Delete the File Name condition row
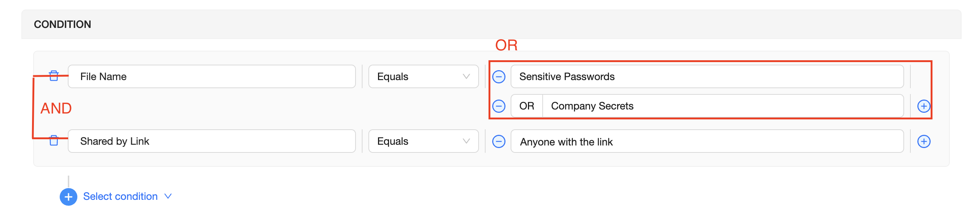Screen dimensions: 980x216 point(54,76)
